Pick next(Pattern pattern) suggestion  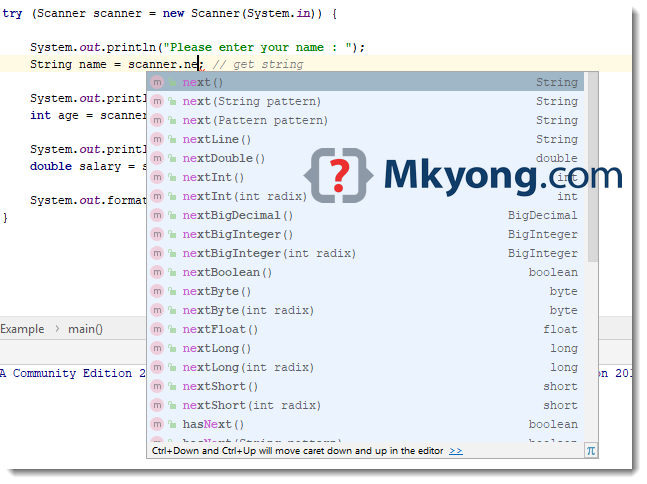366,120
